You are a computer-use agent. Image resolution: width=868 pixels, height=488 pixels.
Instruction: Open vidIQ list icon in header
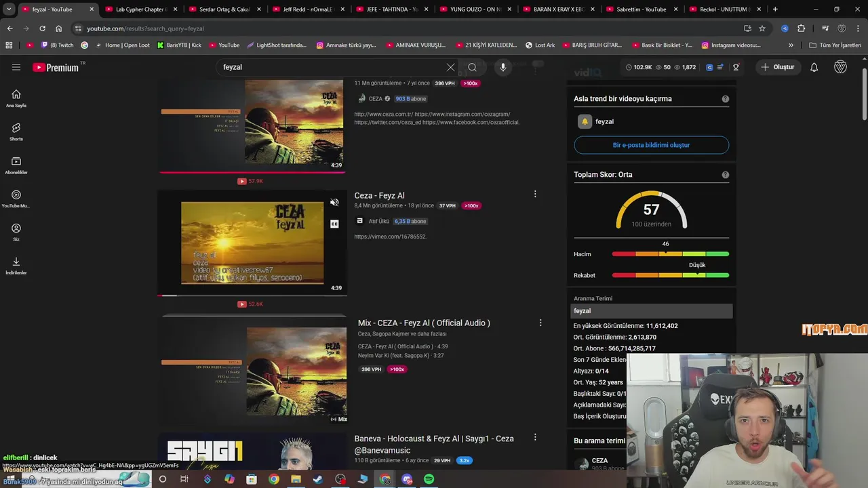[720, 67]
